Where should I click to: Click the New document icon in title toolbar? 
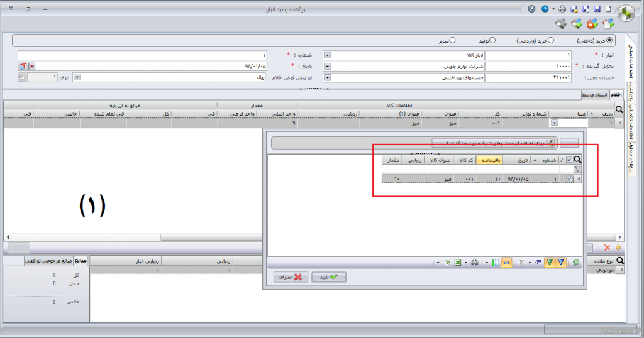click(x=608, y=9)
